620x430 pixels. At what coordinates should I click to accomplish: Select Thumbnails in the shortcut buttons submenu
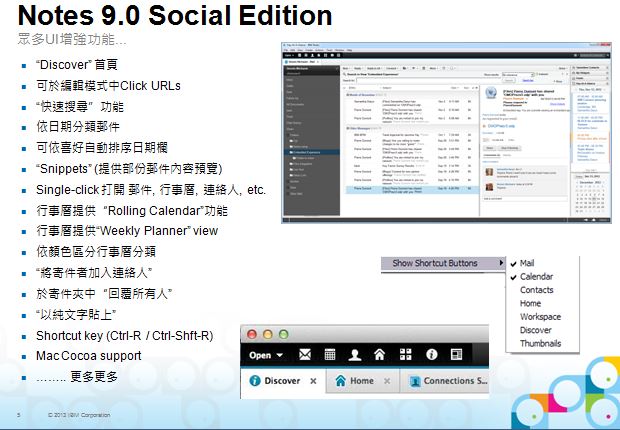click(541, 343)
